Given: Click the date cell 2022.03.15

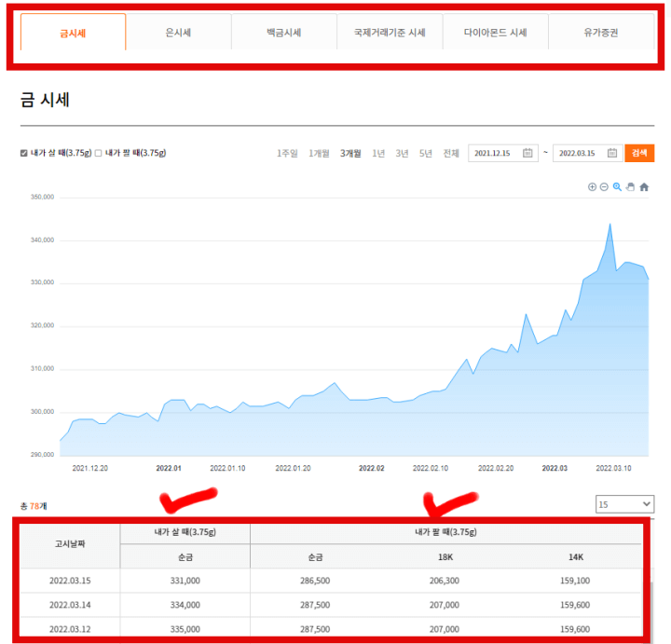Looking at the screenshot, I should 70,581.
